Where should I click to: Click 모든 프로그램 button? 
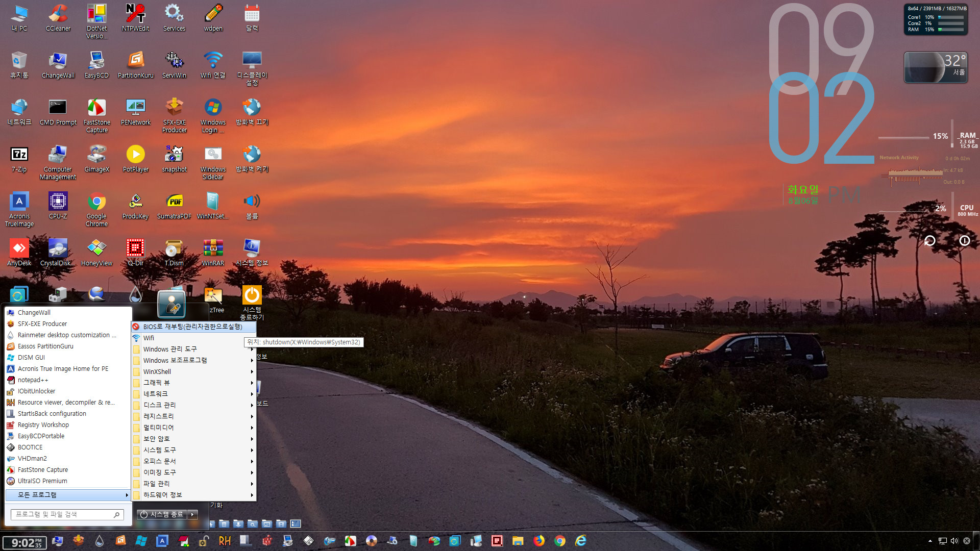point(68,495)
